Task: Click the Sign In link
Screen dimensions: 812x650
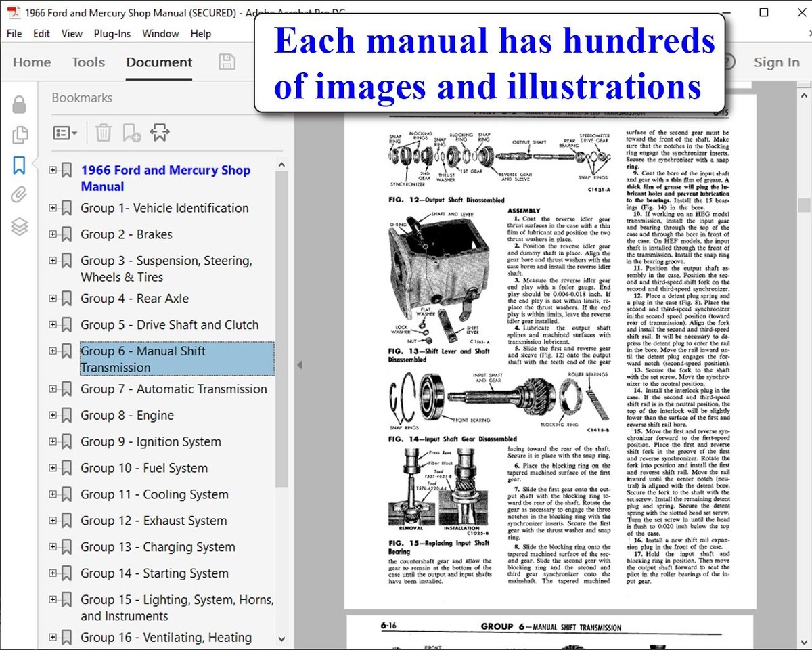Action: (777, 62)
